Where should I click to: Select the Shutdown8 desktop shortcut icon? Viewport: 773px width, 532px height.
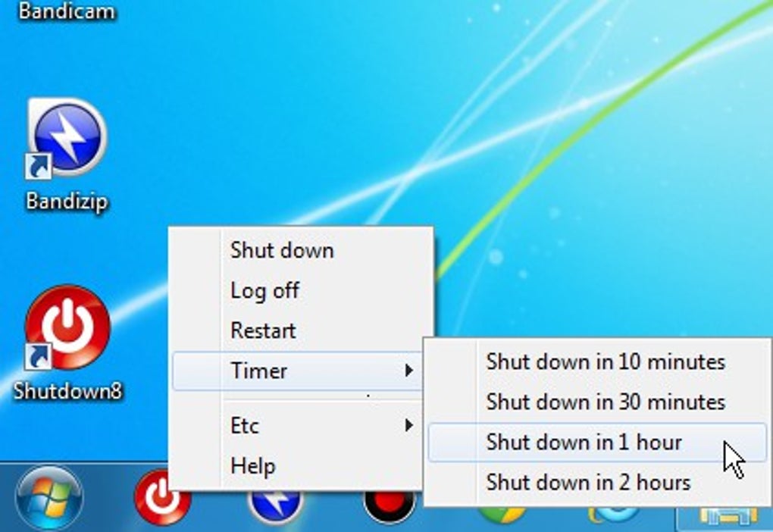pyautogui.click(x=68, y=327)
